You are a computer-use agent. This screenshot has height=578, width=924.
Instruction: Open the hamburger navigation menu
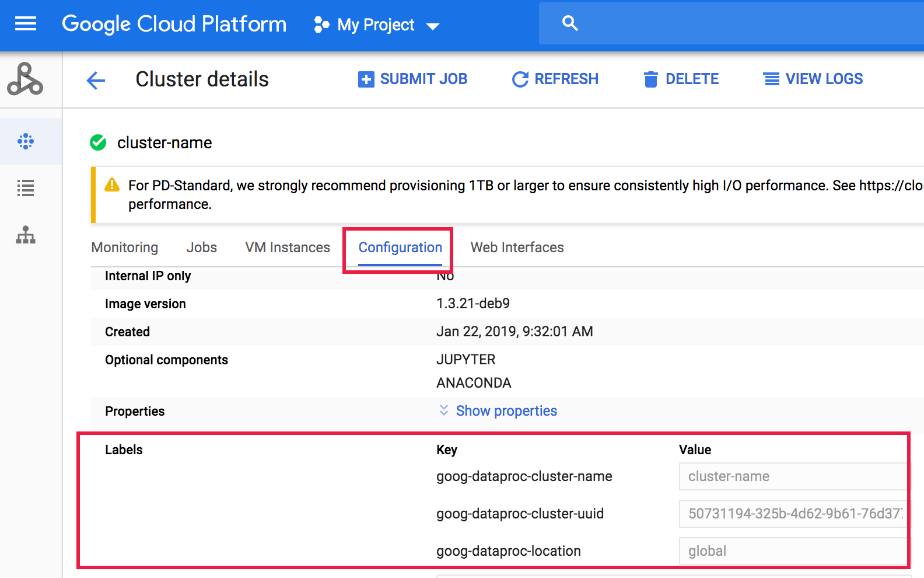click(x=26, y=24)
